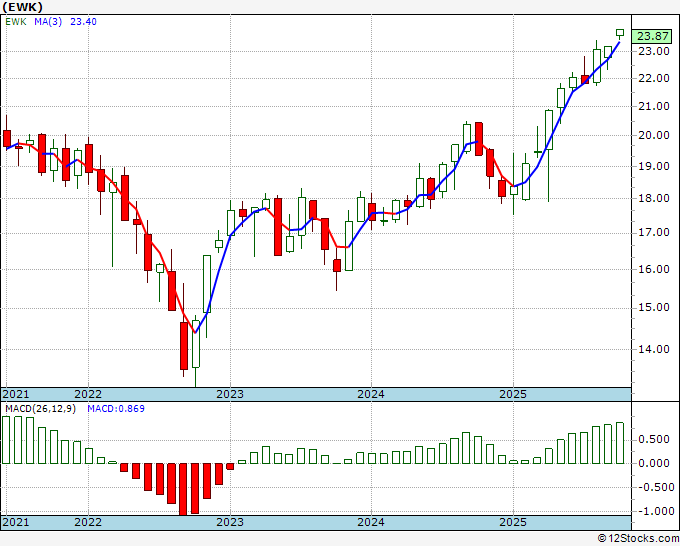Click the 20.00 price axis label
The image size is (680, 546).
pyautogui.click(x=654, y=136)
